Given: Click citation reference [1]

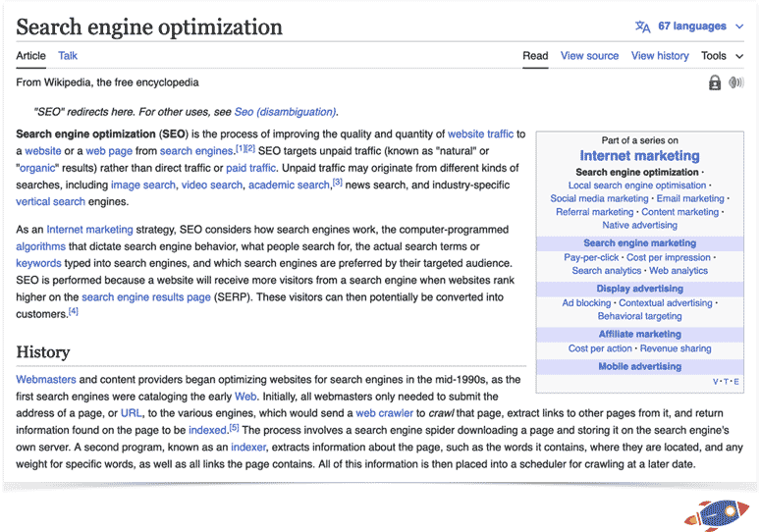Looking at the screenshot, I should click(241, 149).
